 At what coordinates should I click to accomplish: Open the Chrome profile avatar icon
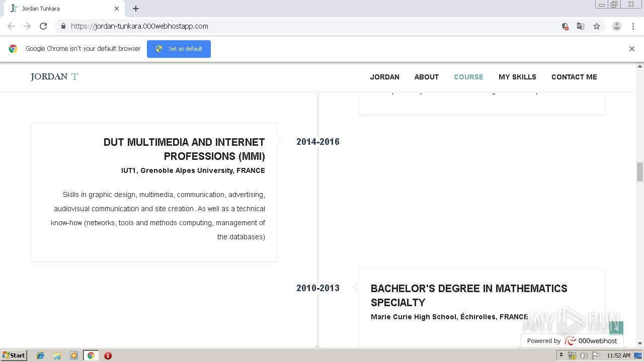(617, 26)
